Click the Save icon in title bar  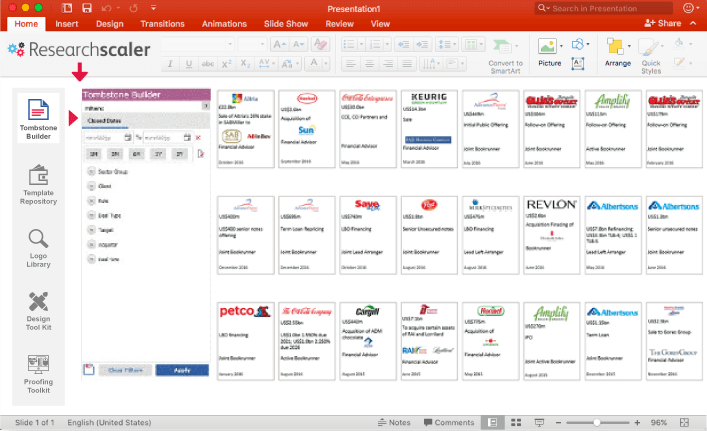click(x=87, y=8)
